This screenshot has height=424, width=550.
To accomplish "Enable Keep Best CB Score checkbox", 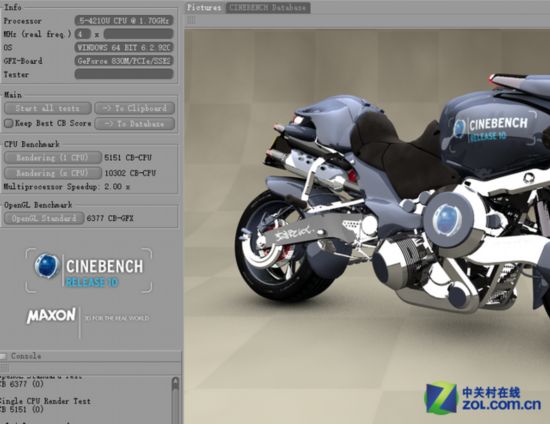I will [x=8, y=123].
